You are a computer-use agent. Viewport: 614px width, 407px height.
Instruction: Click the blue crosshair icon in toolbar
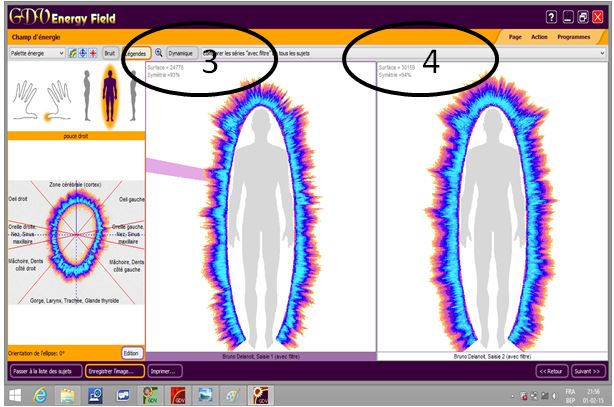click(x=83, y=52)
